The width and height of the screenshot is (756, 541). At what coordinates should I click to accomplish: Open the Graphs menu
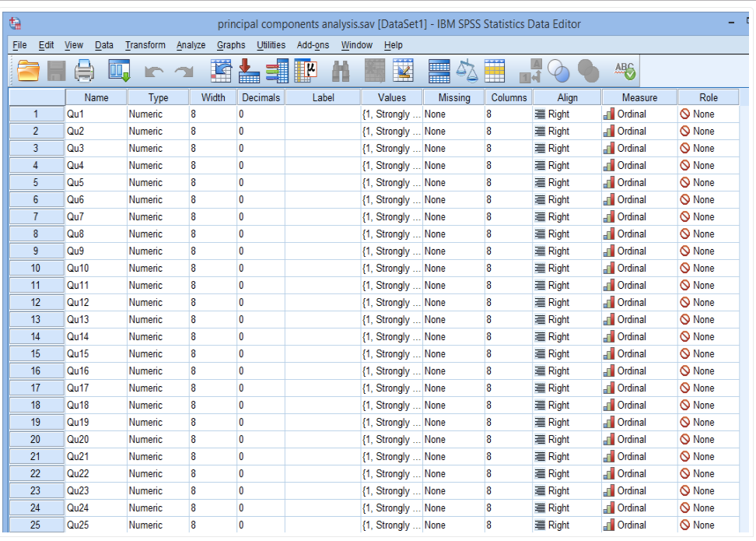[x=231, y=45]
